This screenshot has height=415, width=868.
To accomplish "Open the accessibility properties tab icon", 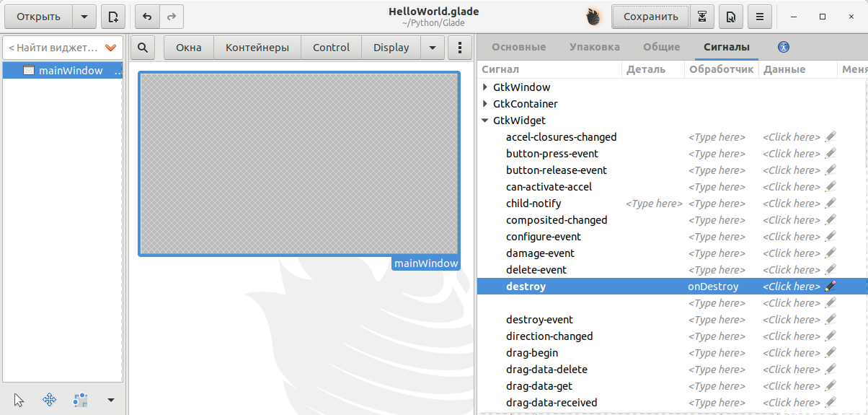I will click(x=784, y=47).
